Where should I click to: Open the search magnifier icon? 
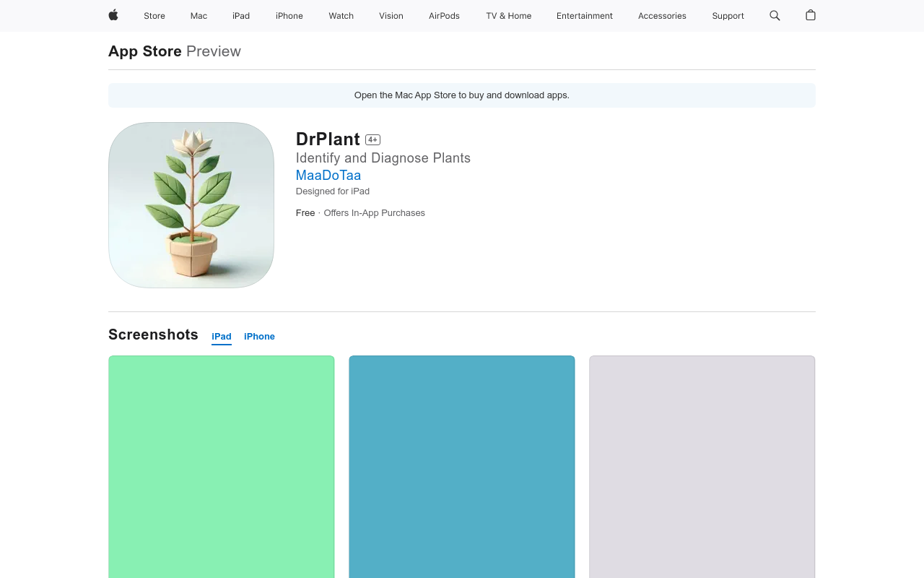pyautogui.click(x=775, y=15)
